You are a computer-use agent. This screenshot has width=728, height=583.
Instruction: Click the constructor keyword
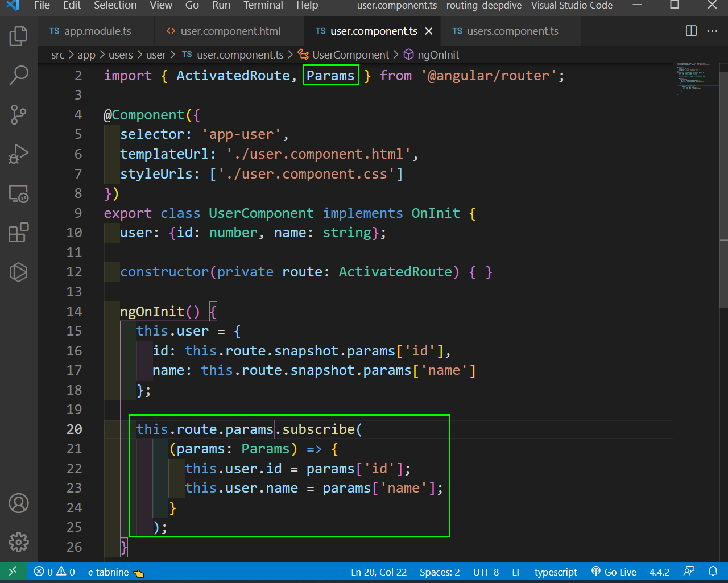[x=164, y=272]
